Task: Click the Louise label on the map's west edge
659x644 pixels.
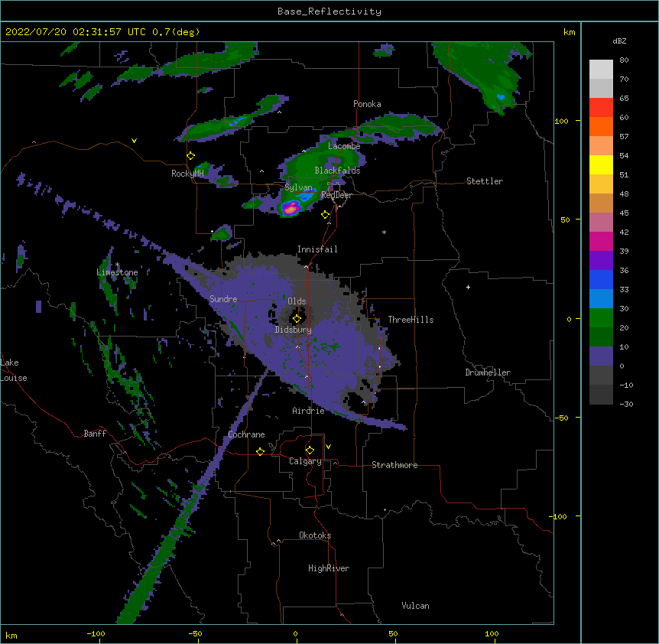Action: pyautogui.click(x=14, y=378)
